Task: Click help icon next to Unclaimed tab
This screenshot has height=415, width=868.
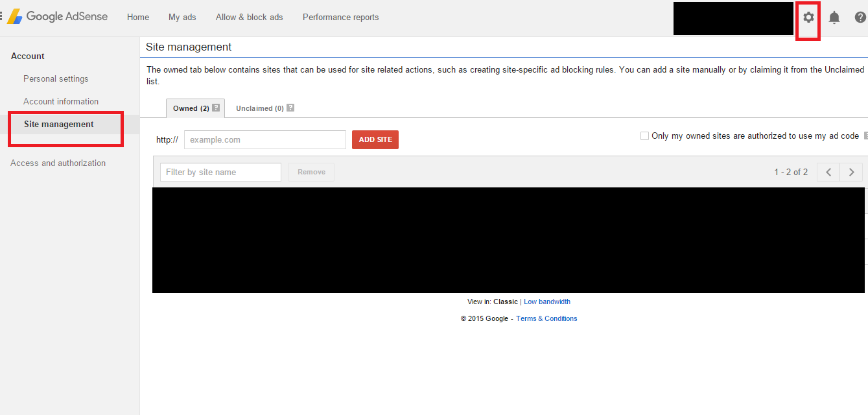Action: tap(290, 108)
